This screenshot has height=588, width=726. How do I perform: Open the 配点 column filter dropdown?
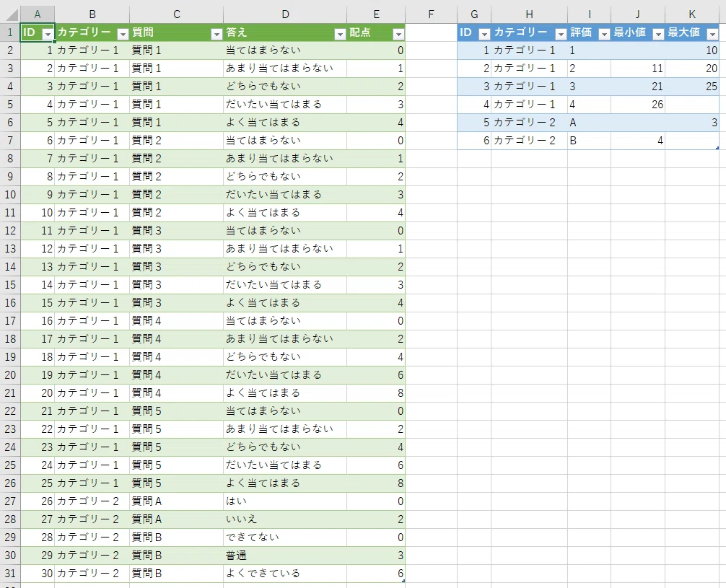tap(398, 34)
